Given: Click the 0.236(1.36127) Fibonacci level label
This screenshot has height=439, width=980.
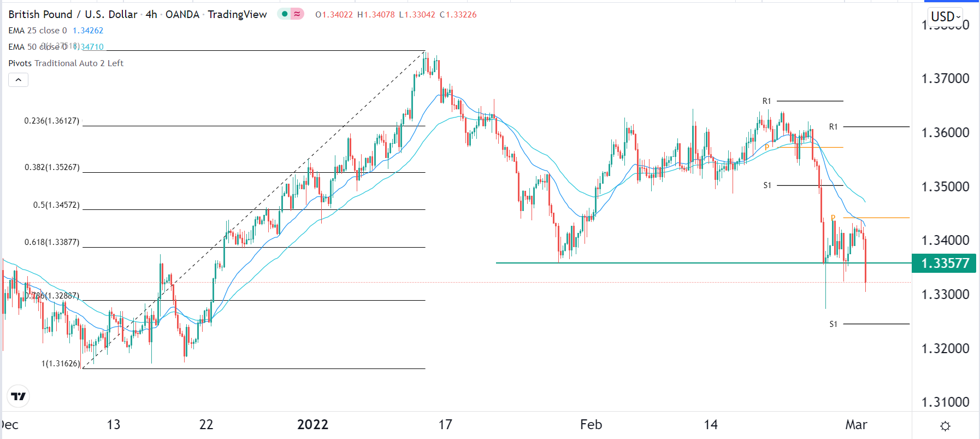Looking at the screenshot, I should point(52,121).
